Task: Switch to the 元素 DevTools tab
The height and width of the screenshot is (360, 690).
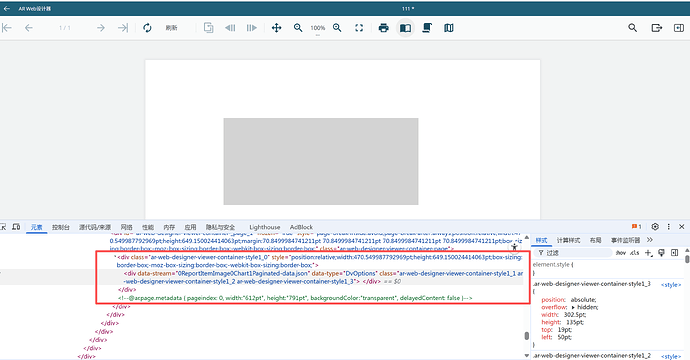Action: [37, 227]
